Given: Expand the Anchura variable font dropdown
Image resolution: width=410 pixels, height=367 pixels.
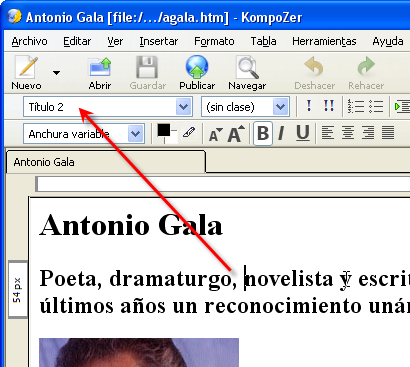Looking at the screenshot, I should tap(136, 134).
